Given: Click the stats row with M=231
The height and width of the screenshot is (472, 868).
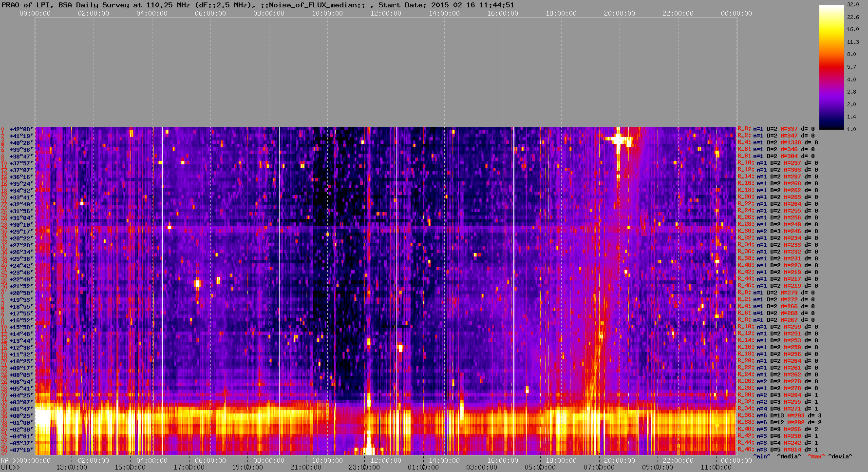Looking at the screenshot, I should [778, 259].
